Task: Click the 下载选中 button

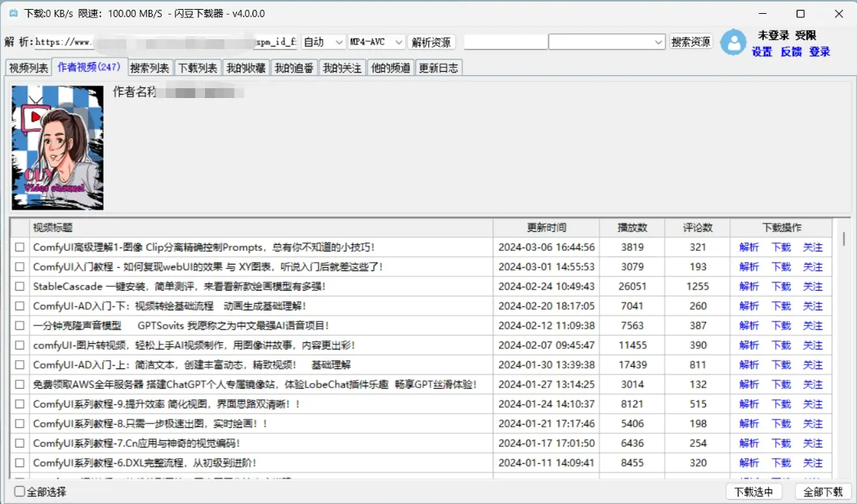Action: click(754, 492)
